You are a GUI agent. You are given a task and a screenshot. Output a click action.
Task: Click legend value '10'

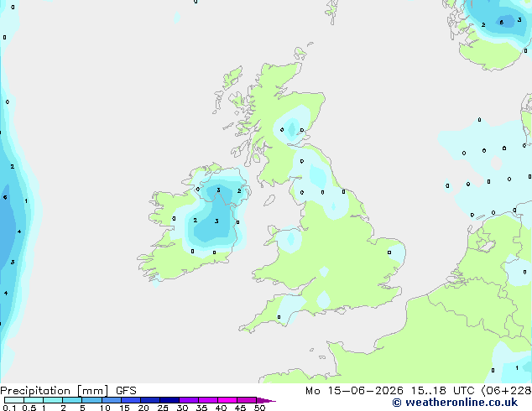(105, 408)
